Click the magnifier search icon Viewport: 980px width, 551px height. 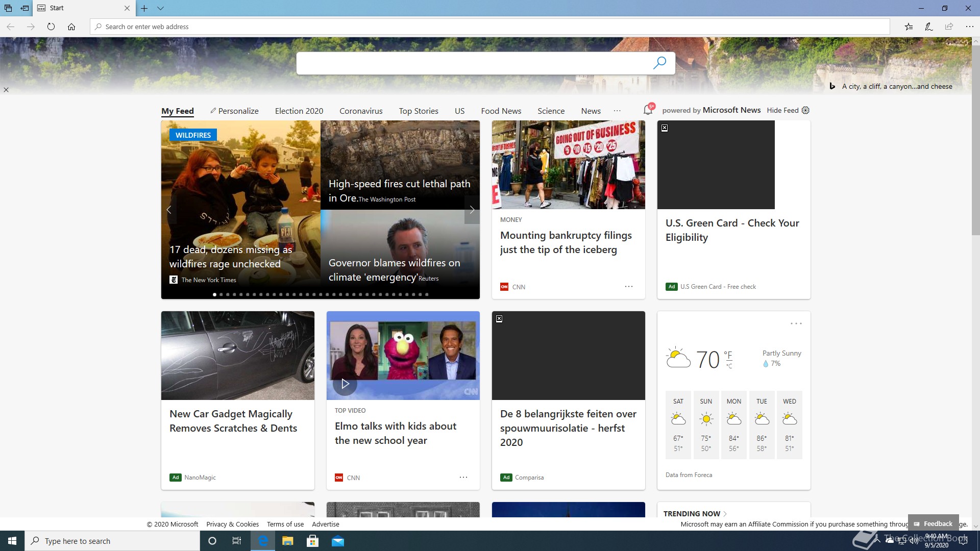659,63
